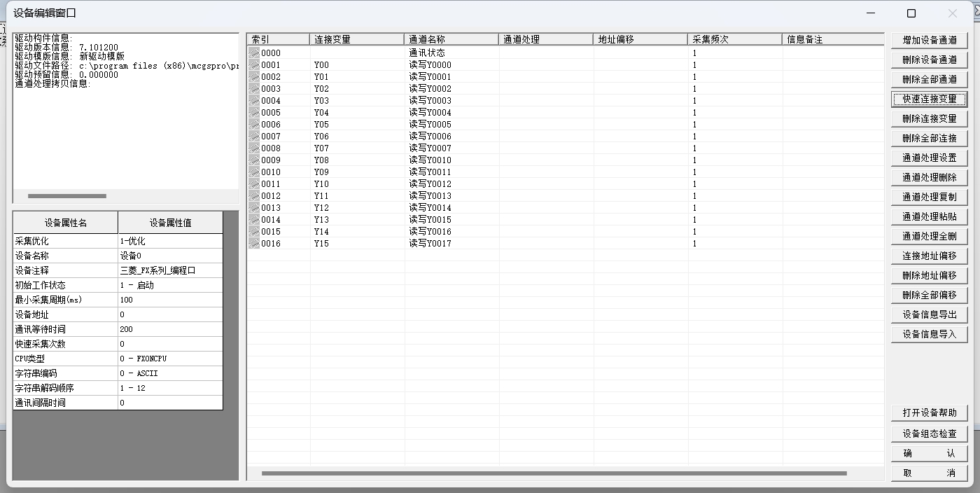Click the 连接变量 column header
The width and height of the screenshot is (980, 493).
[x=356, y=39]
